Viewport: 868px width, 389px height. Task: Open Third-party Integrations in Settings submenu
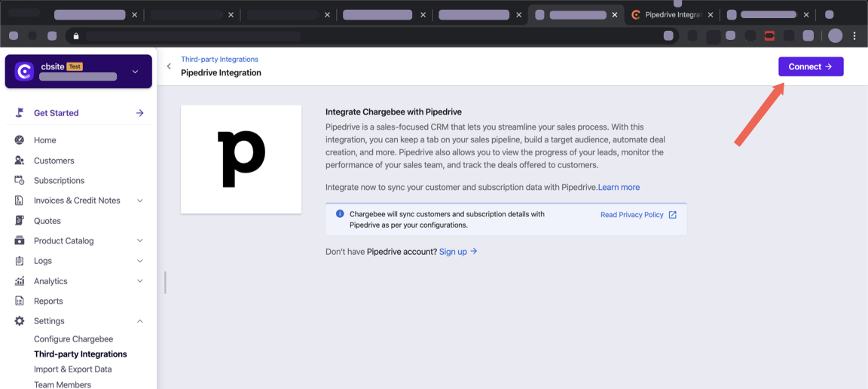click(x=80, y=354)
